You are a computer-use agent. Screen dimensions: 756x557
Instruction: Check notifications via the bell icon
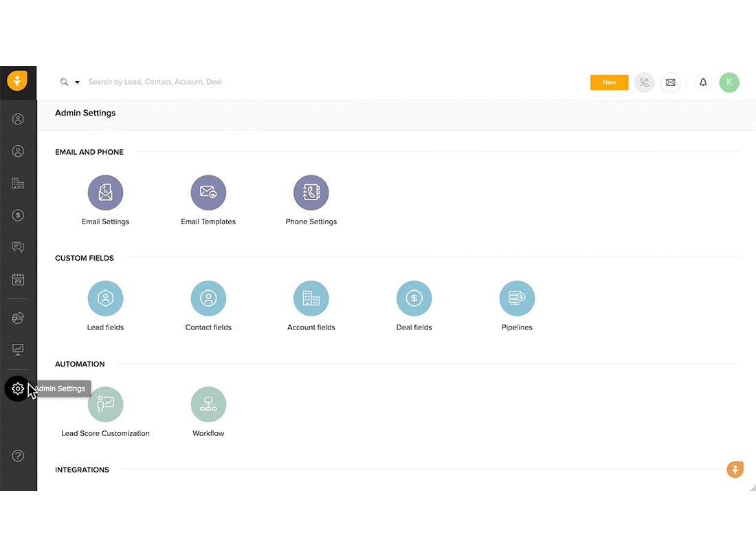[x=702, y=82]
